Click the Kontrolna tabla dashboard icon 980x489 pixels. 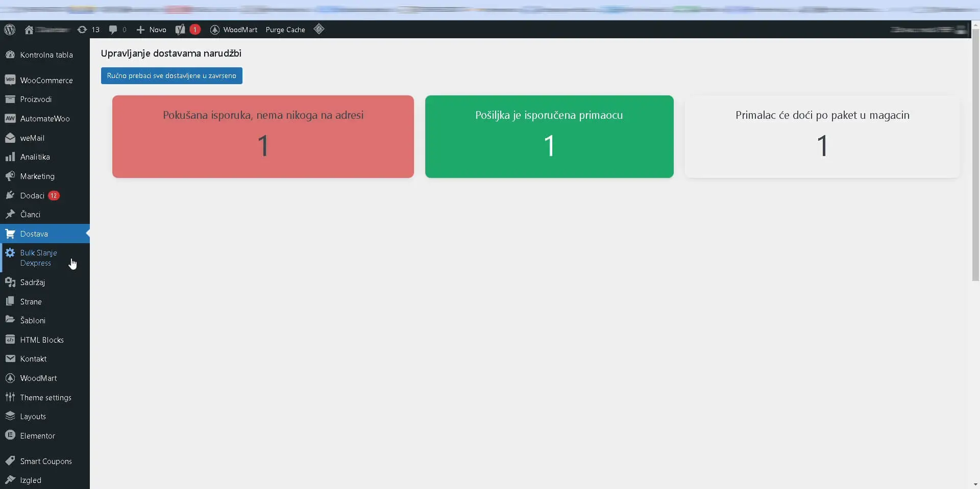[10, 55]
